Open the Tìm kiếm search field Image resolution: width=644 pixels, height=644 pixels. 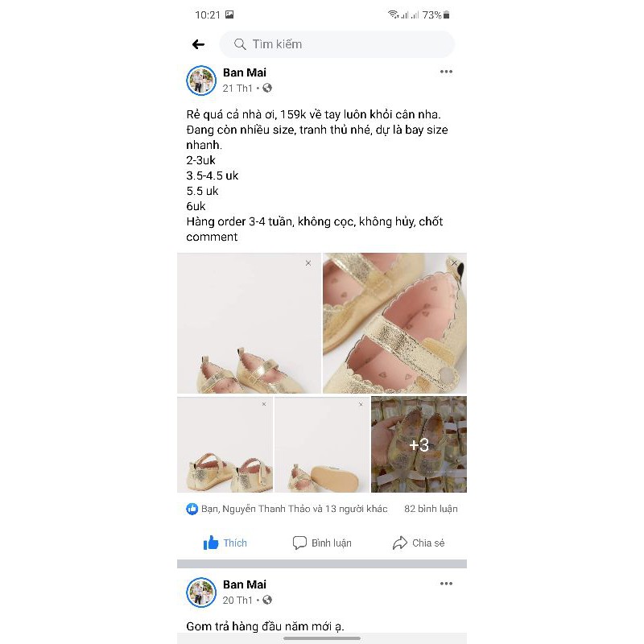point(338,44)
